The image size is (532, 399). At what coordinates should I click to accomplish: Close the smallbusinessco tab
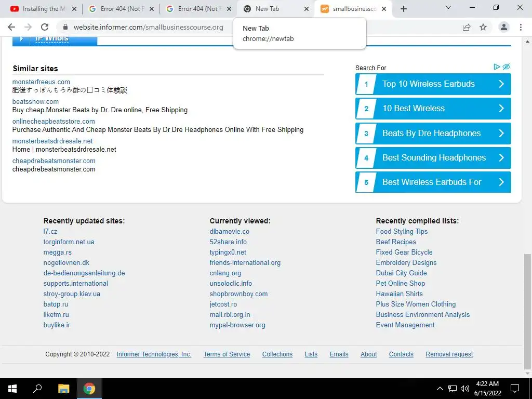pyautogui.click(x=384, y=9)
